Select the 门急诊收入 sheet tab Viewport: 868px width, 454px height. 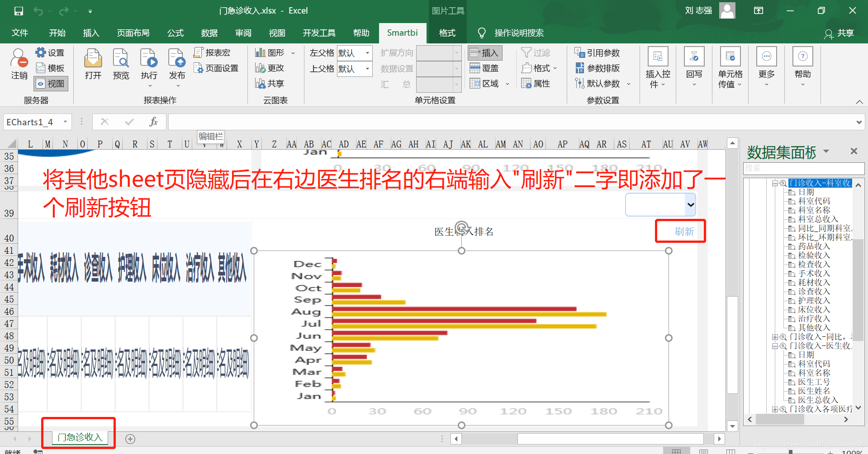click(x=80, y=437)
